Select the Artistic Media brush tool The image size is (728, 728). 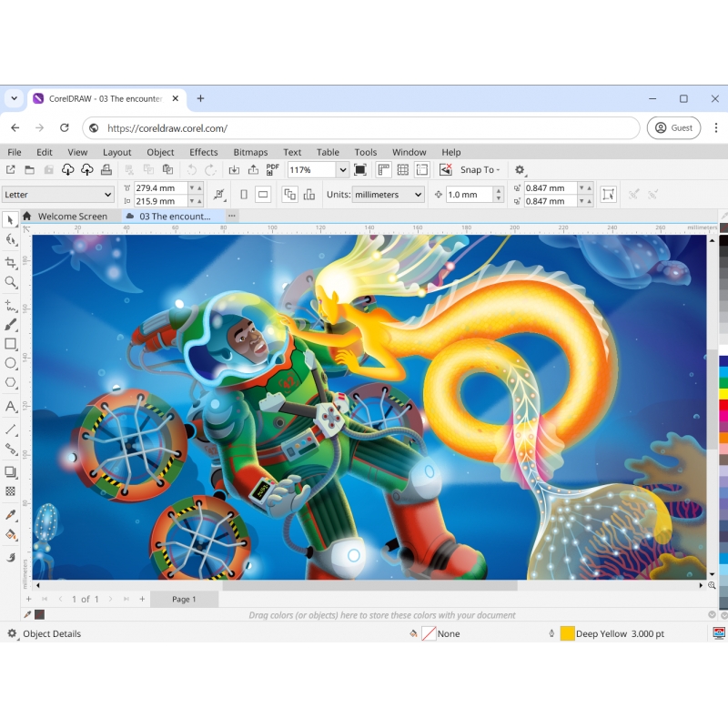click(x=10, y=325)
